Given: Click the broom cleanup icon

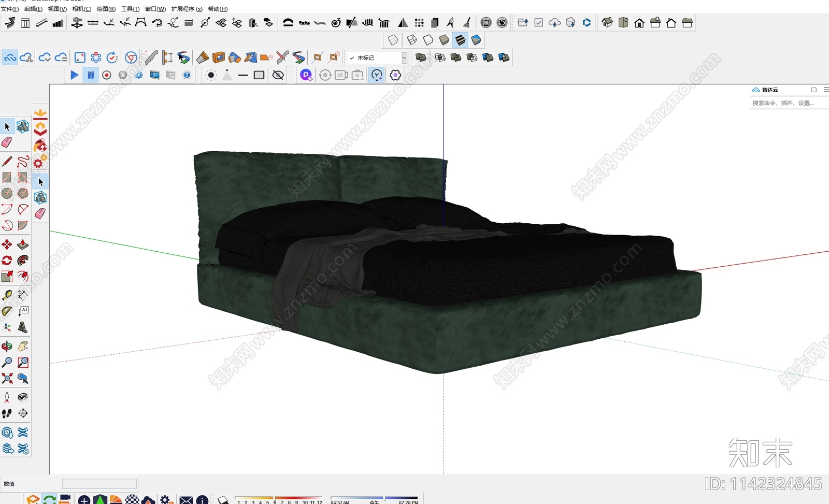Looking at the screenshot, I should 467,23.
